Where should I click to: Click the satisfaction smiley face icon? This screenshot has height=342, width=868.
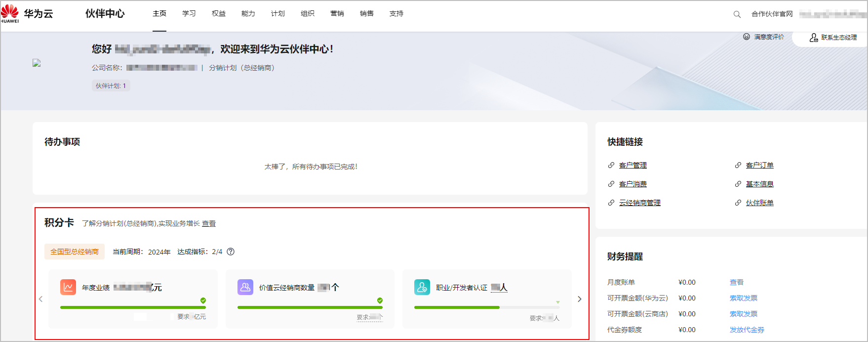(747, 37)
